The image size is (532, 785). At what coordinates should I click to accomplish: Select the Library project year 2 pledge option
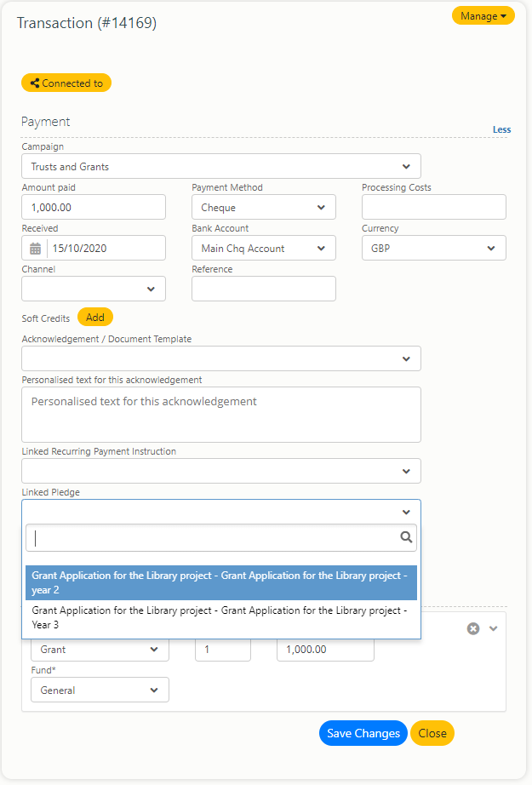tap(221, 582)
